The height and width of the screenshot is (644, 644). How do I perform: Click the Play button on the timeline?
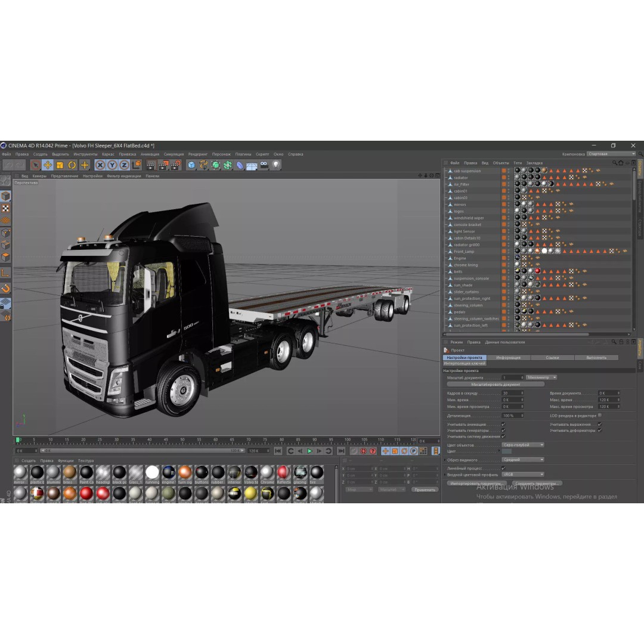coord(309,451)
